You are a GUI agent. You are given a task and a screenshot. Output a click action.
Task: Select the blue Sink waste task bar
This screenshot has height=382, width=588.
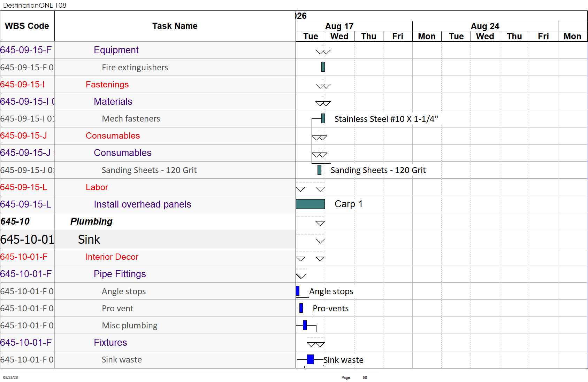pyautogui.click(x=310, y=359)
